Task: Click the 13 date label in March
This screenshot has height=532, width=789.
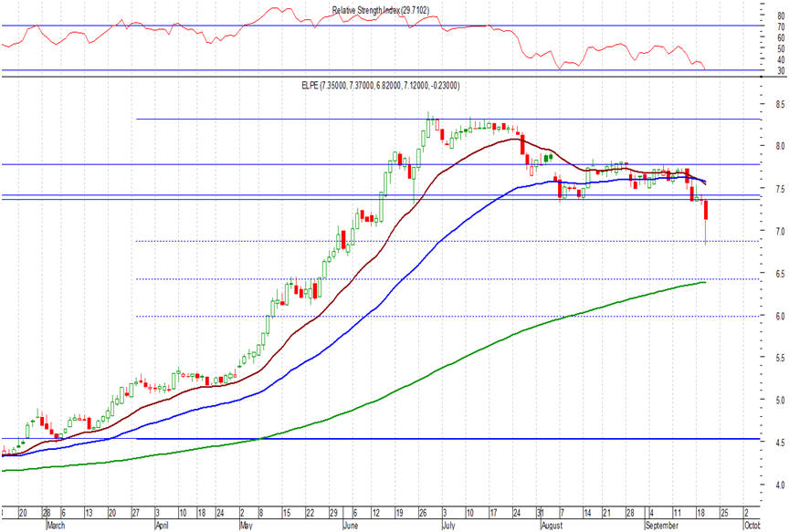Action: tap(89, 514)
